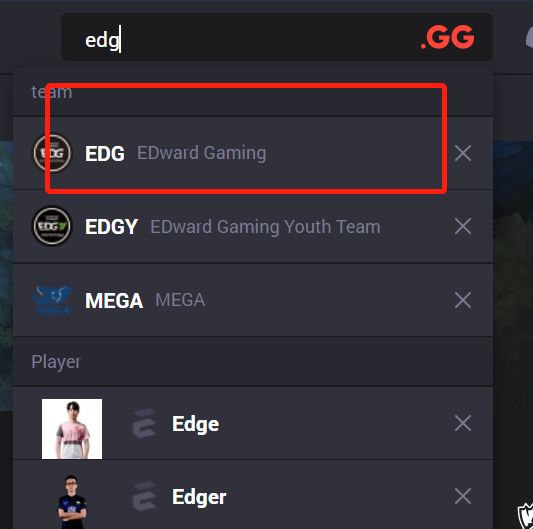Click the team icon beside Edger

(x=144, y=496)
